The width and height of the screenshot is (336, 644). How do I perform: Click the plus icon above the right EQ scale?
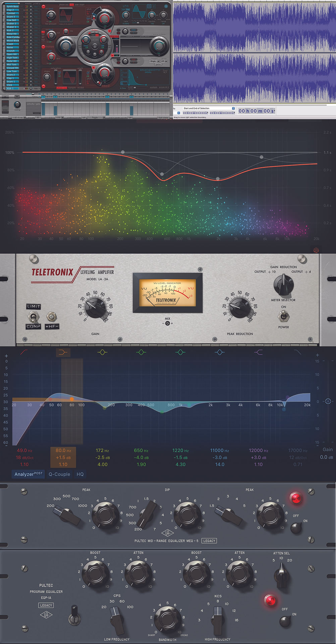click(x=317, y=355)
